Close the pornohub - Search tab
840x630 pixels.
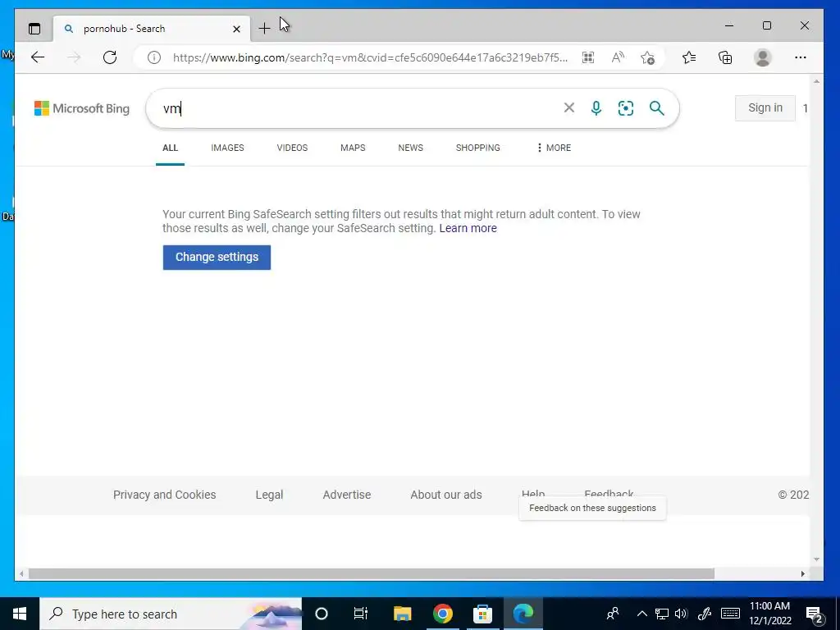(236, 29)
